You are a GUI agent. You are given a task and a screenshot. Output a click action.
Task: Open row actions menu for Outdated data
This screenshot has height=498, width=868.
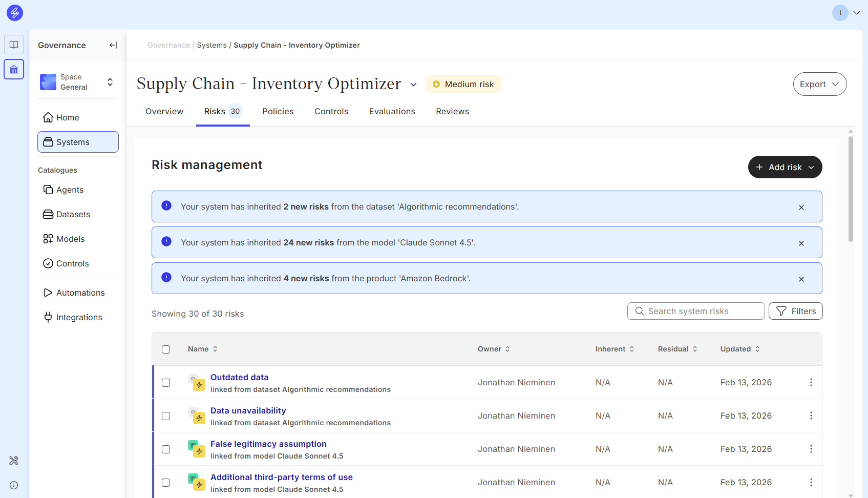[x=811, y=382]
